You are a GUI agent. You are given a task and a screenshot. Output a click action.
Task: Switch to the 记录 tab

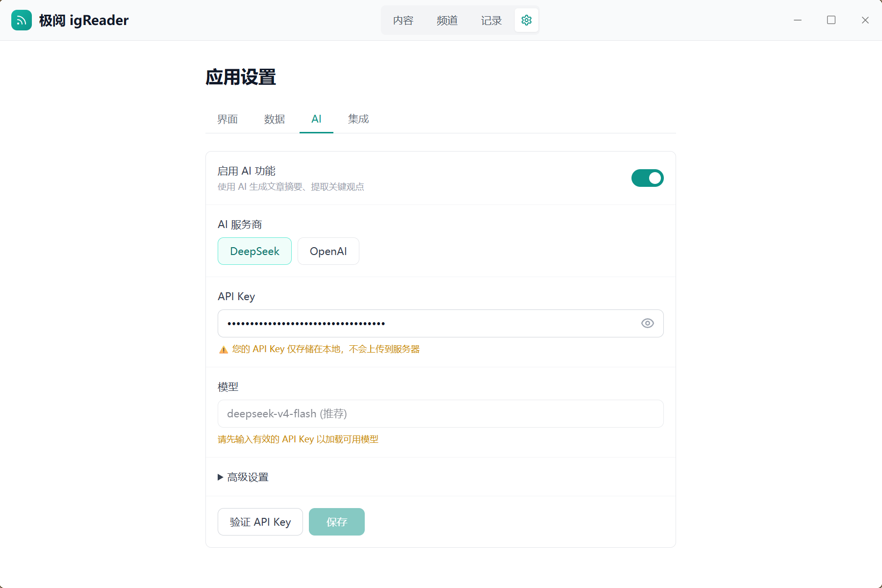491,20
